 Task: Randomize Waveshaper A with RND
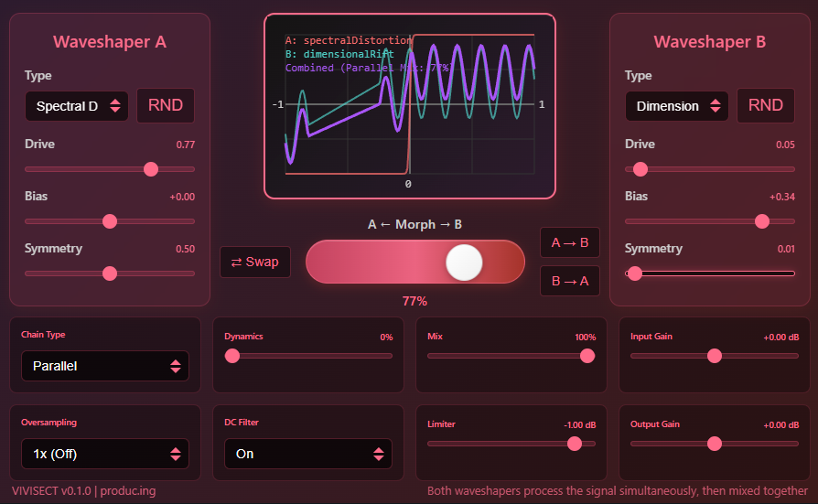(x=166, y=105)
